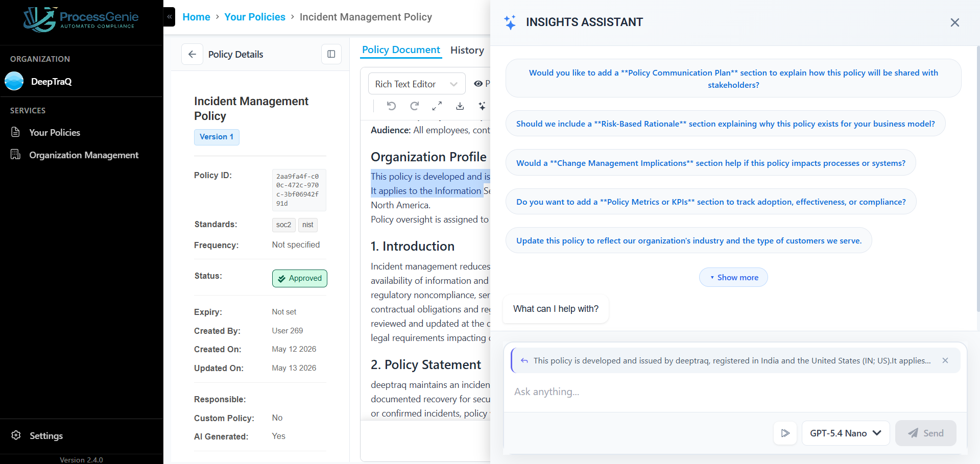The width and height of the screenshot is (980, 464).
Task: Click the Version 2.4.0 footer text
Action: [x=81, y=460]
